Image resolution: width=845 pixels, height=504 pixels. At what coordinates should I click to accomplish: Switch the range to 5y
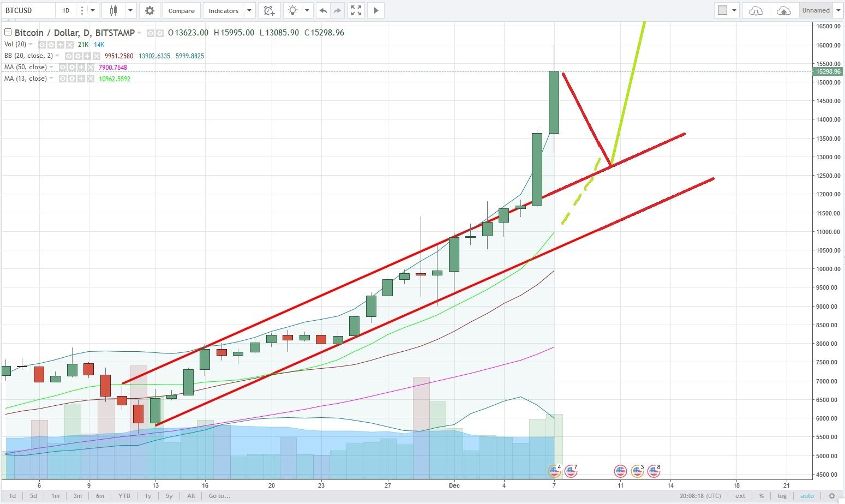(x=169, y=496)
